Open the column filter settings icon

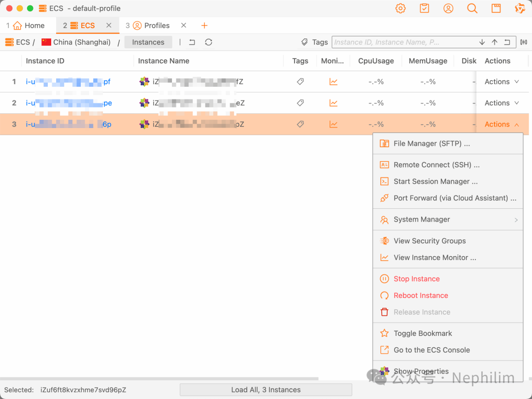(x=524, y=42)
